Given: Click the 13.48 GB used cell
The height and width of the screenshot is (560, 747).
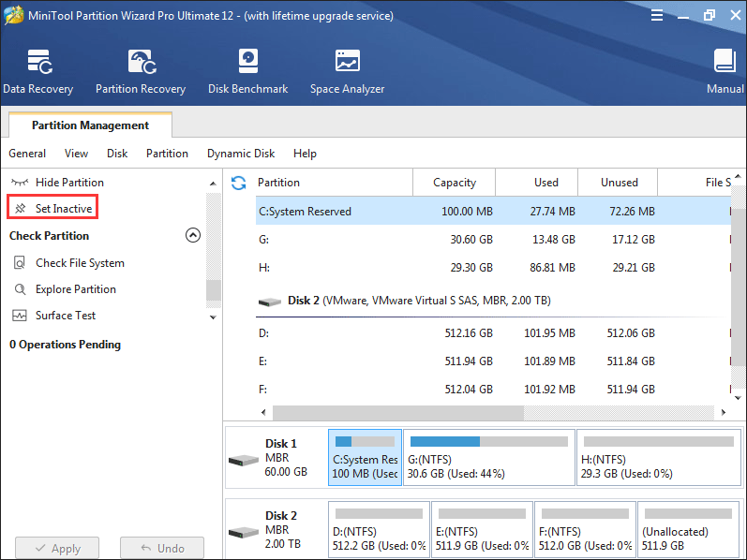Looking at the screenshot, I should 554,239.
